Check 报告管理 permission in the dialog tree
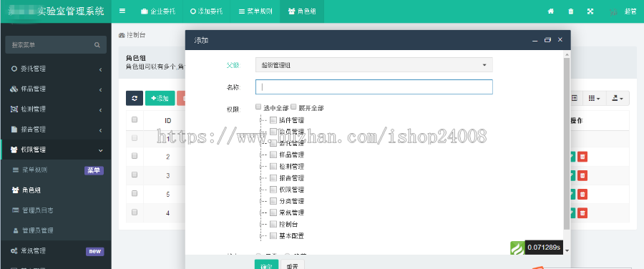The width and height of the screenshot is (644, 269). point(273,178)
